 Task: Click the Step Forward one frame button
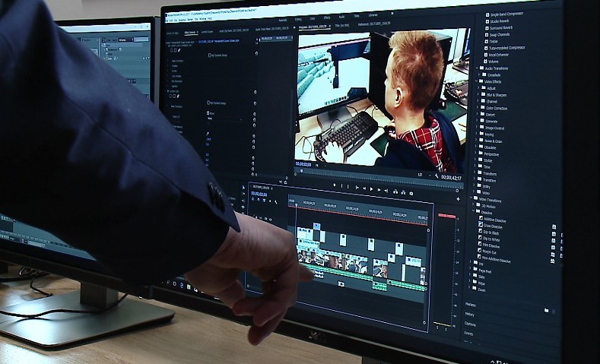379,190
